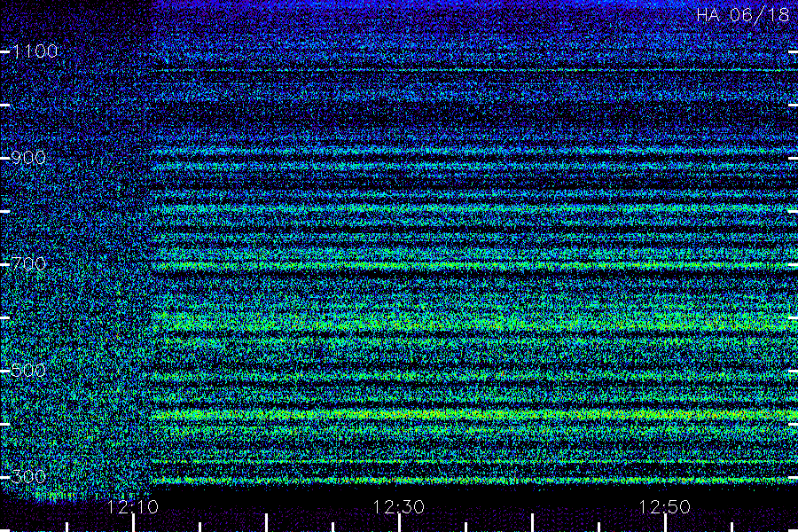Click the 12:50 time label
The image size is (798, 532).
coord(664,506)
